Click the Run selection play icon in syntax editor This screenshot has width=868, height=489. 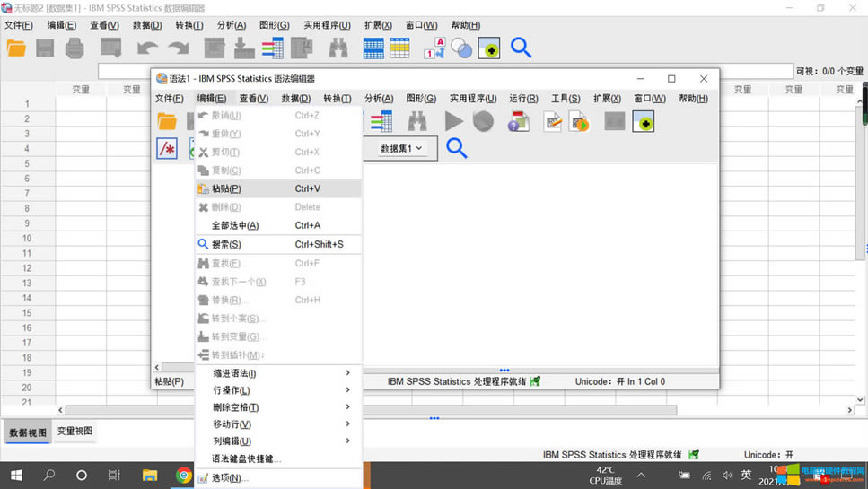tap(454, 121)
